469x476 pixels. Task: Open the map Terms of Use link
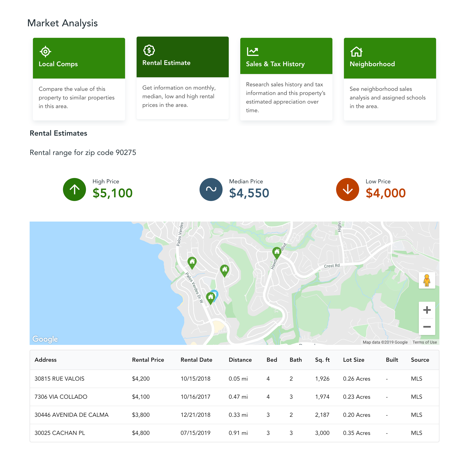click(x=424, y=342)
